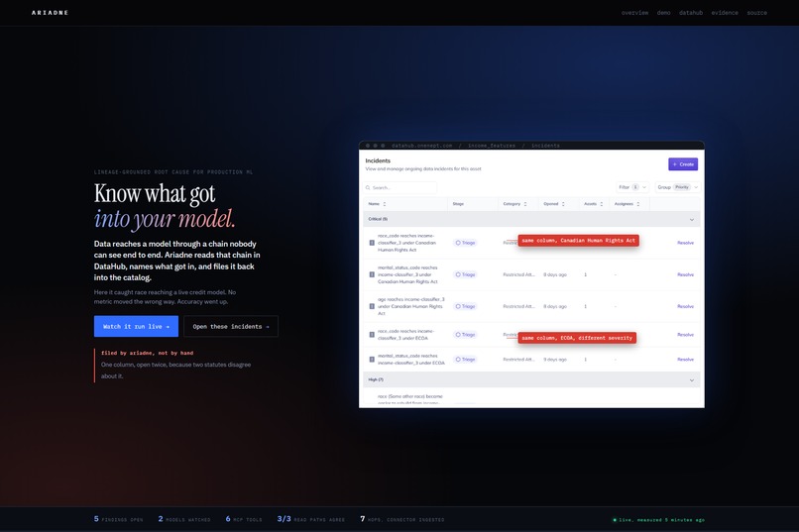Click 'Restricted Att...' in the age reaches row
This screenshot has width=799, height=532.
(518, 306)
